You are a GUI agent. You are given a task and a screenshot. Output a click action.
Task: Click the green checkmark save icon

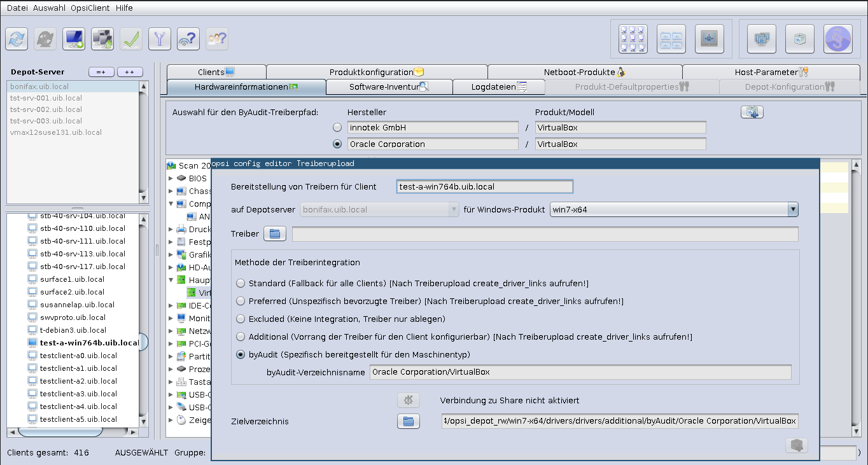pos(131,39)
